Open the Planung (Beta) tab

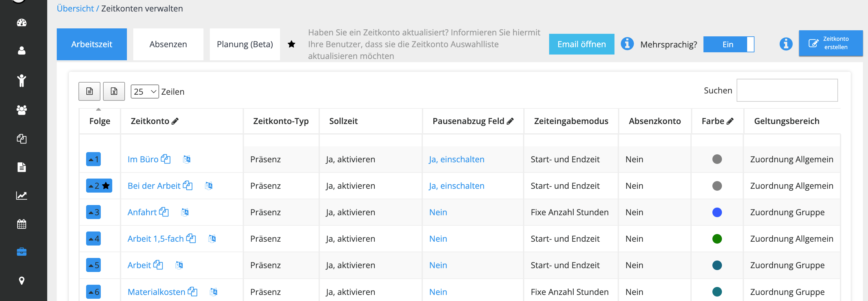click(245, 44)
